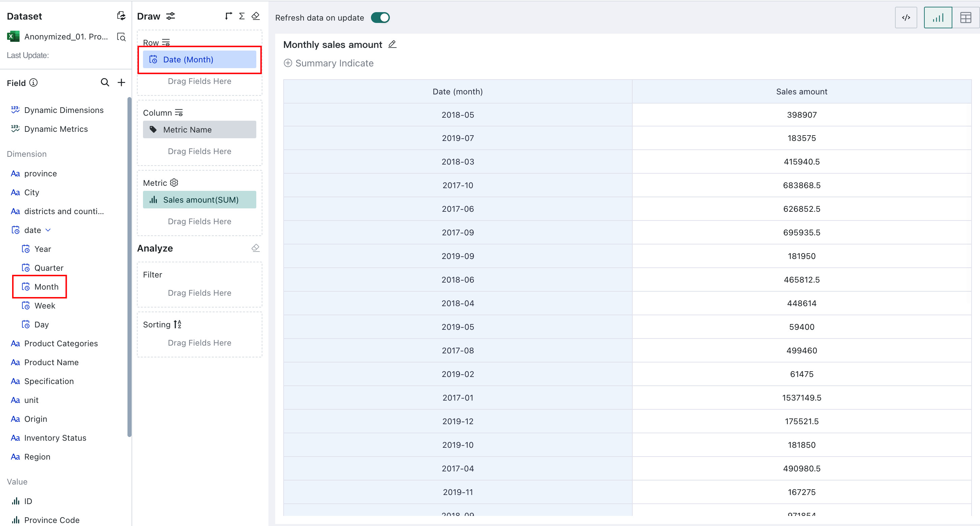980x526 pixels.
Task: Collapse the date field chevron
Action: 48,230
